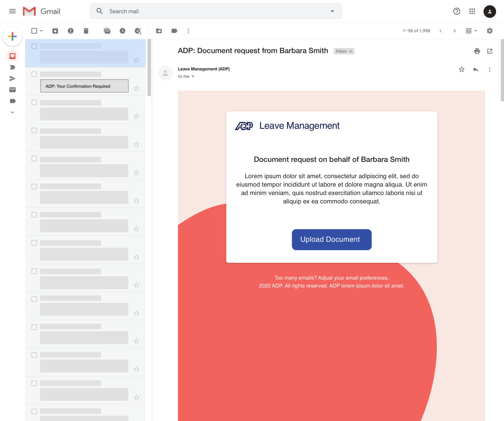Screen dimensions: 504x421
Task: Go to the newer page arrow
Action: click(x=441, y=31)
